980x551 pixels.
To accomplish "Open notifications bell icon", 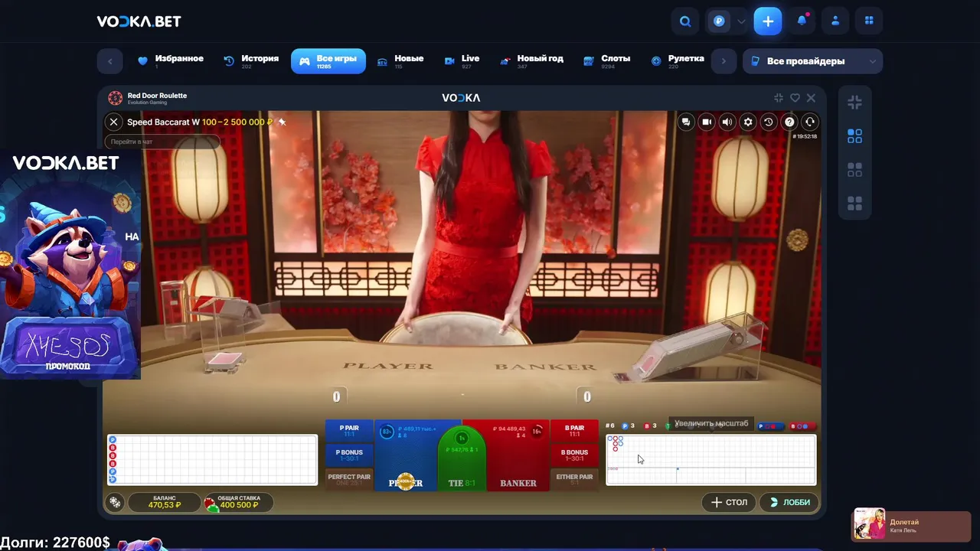I will click(802, 21).
